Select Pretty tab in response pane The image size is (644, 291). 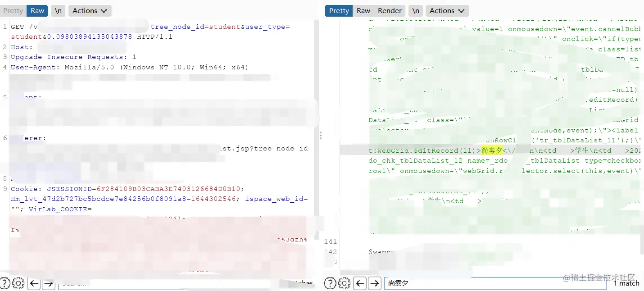coord(339,11)
